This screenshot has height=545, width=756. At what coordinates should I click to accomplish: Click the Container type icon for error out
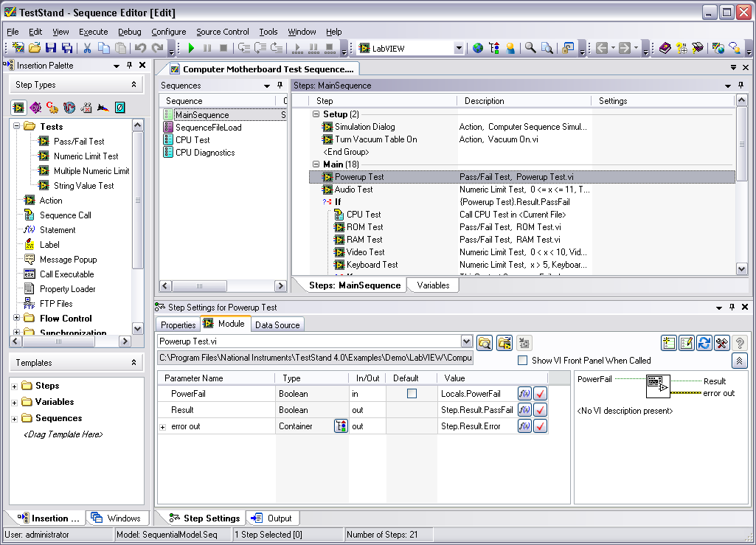pos(340,426)
